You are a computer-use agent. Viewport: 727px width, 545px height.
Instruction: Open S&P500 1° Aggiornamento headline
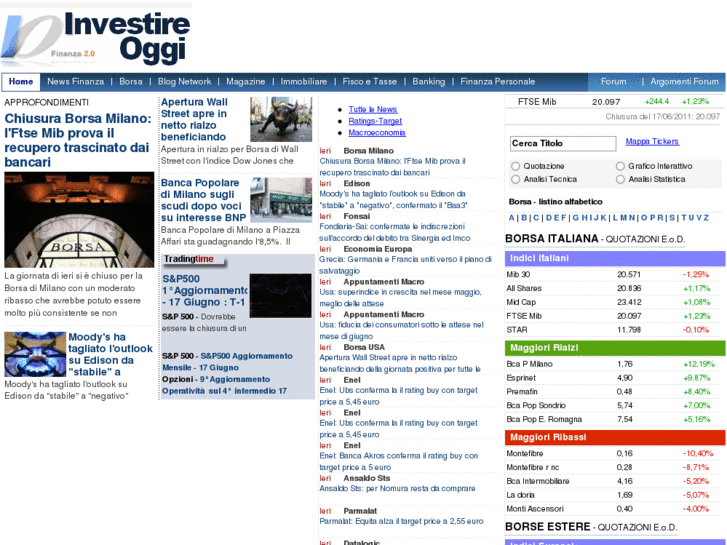204,290
